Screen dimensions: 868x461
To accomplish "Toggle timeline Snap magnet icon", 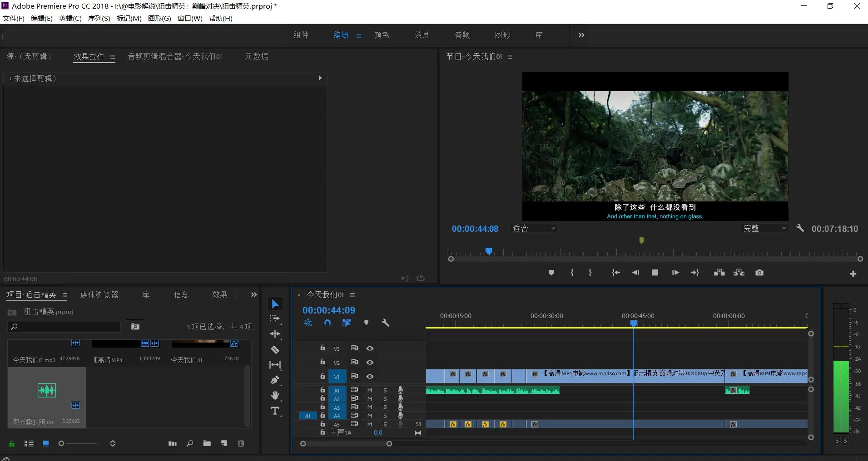I will click(327, 323).
